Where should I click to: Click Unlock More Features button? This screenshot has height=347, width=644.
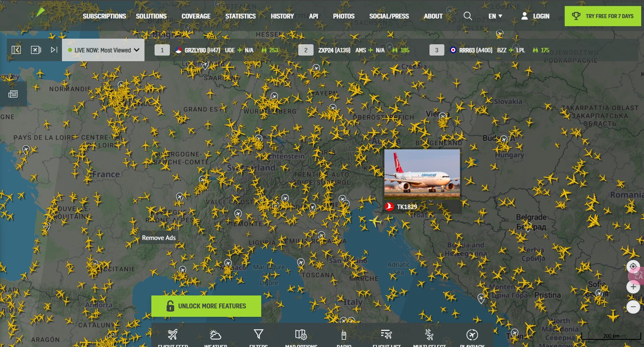click(206, 306)
